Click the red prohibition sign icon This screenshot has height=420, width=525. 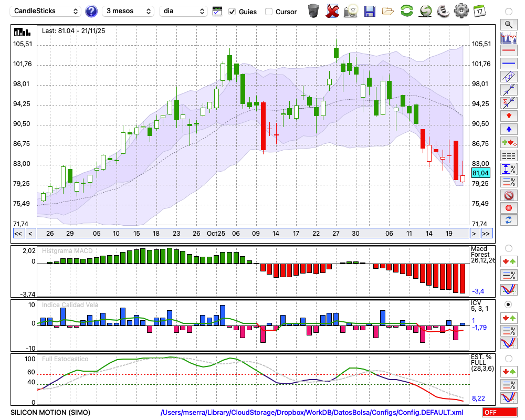[509, 195]
